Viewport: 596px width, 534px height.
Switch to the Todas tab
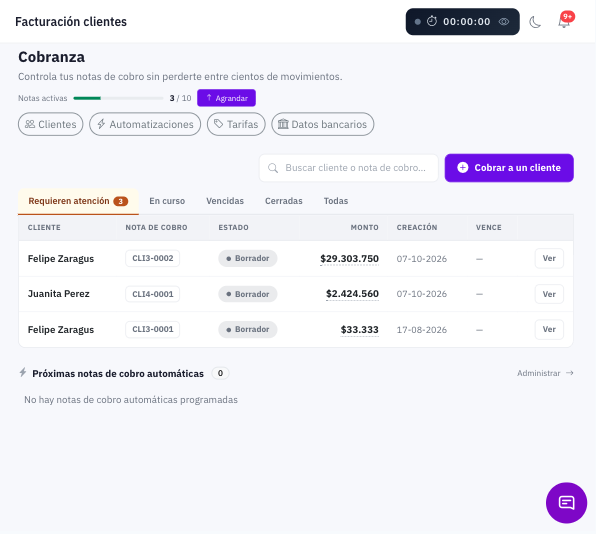(336, 201)
